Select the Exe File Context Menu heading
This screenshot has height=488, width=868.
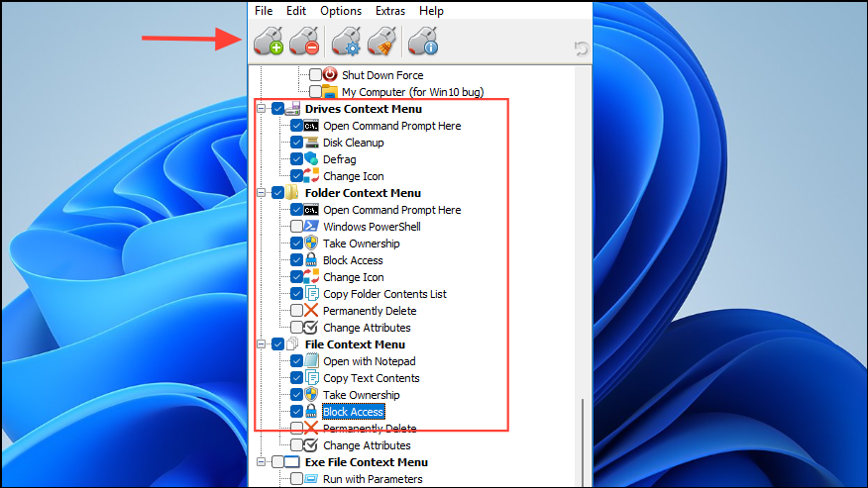(367, 462)
